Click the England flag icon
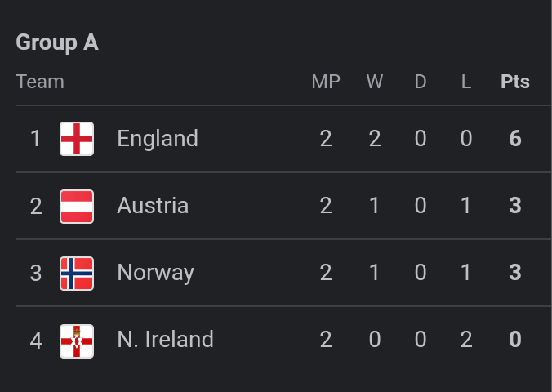The width and height of the screenshot is (552, 392). [x=77, y=139]
